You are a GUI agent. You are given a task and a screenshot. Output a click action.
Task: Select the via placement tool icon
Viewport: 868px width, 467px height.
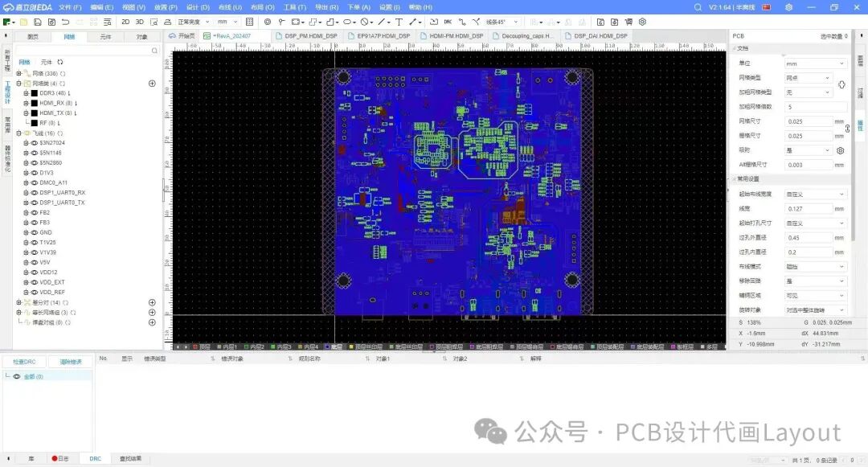coord(268,23)
